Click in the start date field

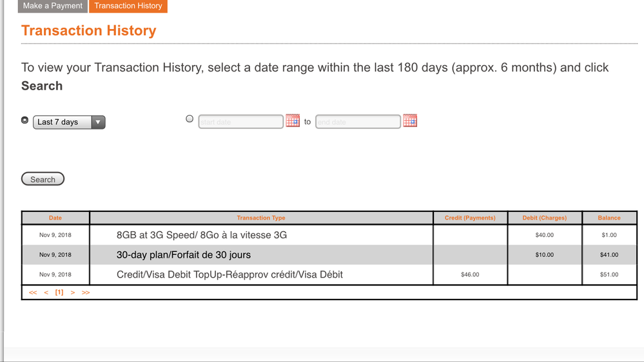tap(240, 122)
